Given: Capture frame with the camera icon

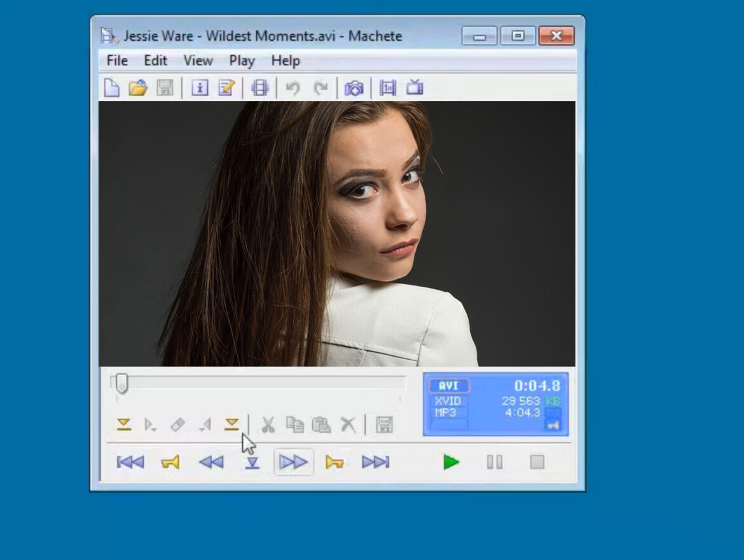Looking at the screenshot, I should coord(354,88).
